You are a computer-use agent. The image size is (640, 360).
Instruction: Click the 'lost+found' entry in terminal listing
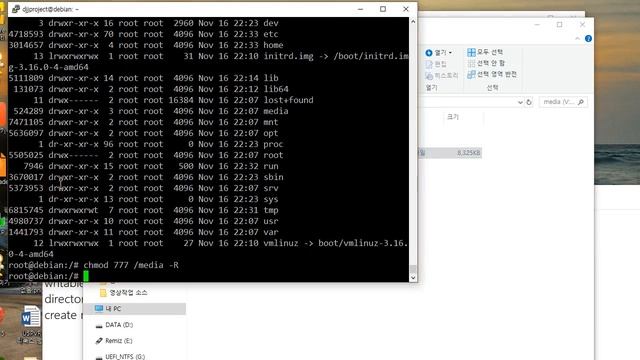pos(288,100)
